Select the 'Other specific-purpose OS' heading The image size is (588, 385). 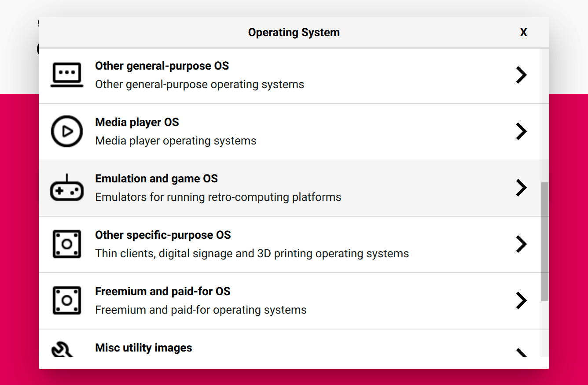163,235
